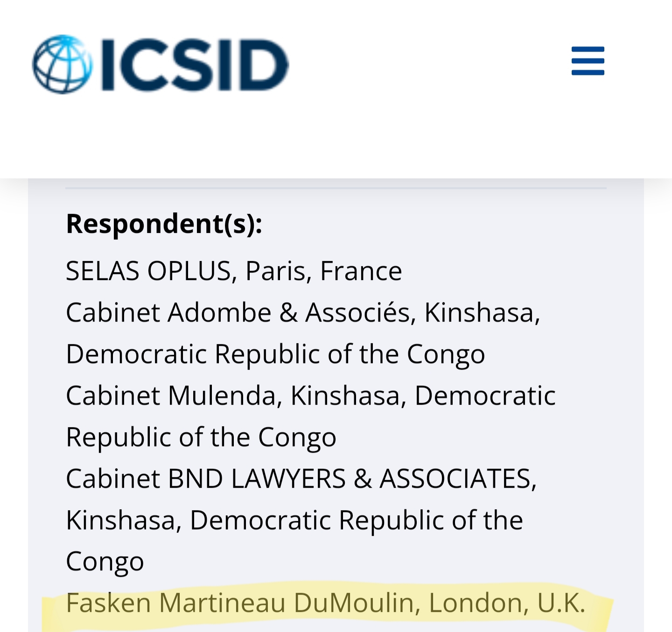Click the word France
Image resolution: width=672 pixels, height=632 pixels.
361,271
